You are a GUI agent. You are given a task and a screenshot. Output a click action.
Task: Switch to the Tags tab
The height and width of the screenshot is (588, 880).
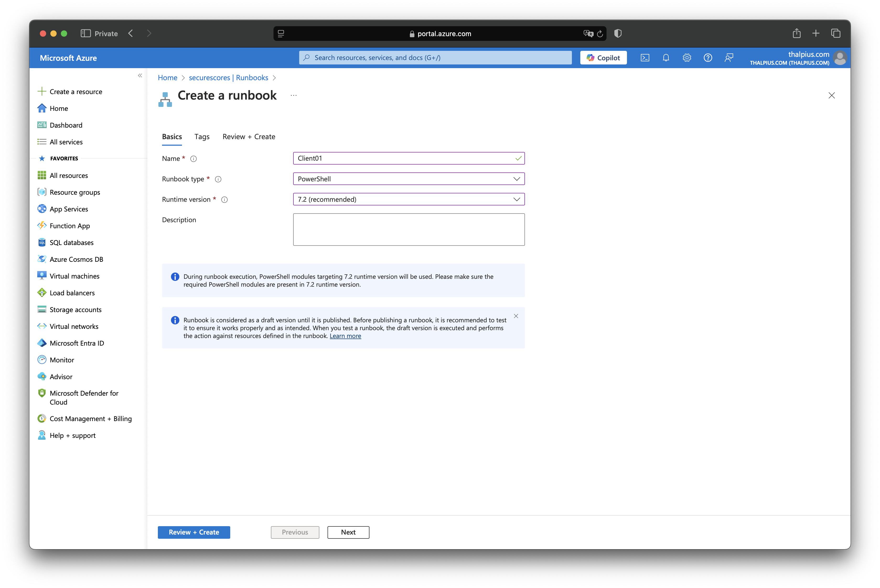[x=202, y=137]
